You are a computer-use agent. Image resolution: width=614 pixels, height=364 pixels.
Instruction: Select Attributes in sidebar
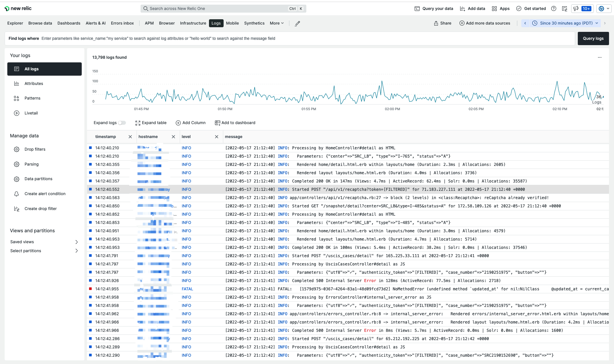point(45,84)
